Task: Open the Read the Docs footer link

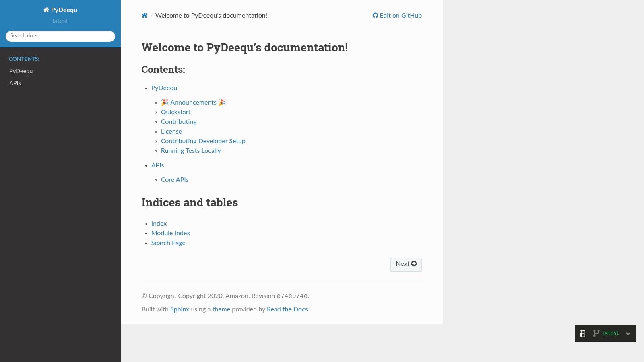Action: [287, 309]
